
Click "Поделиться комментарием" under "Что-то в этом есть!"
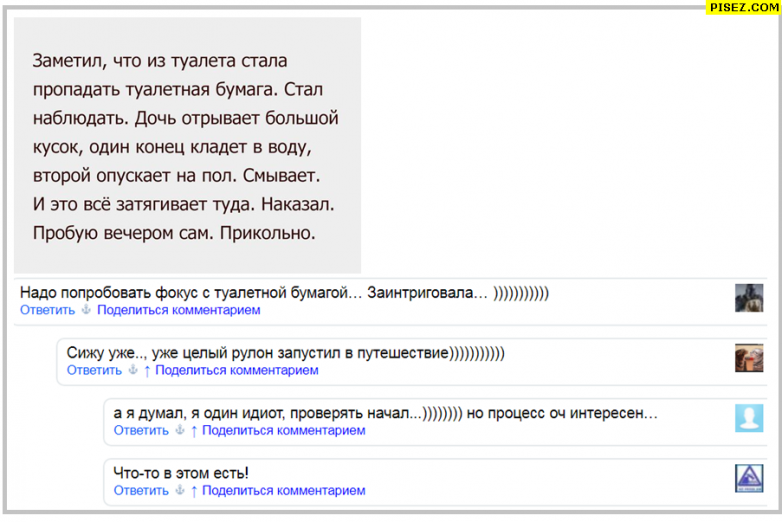point(284,490)
